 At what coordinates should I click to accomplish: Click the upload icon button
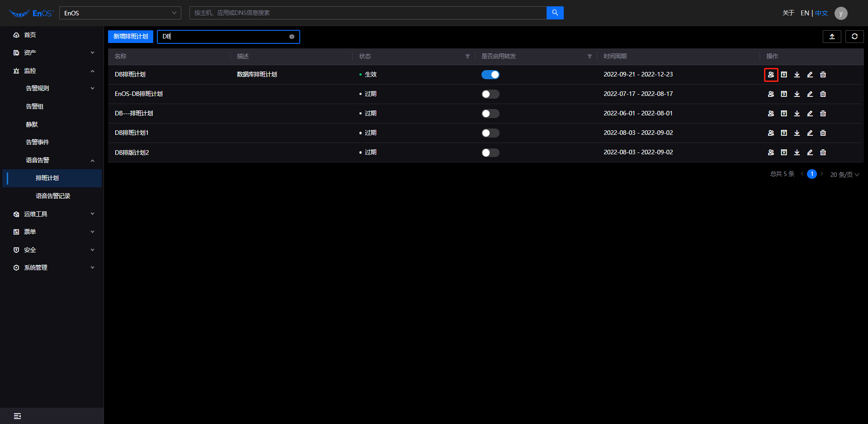click(832, 37)
